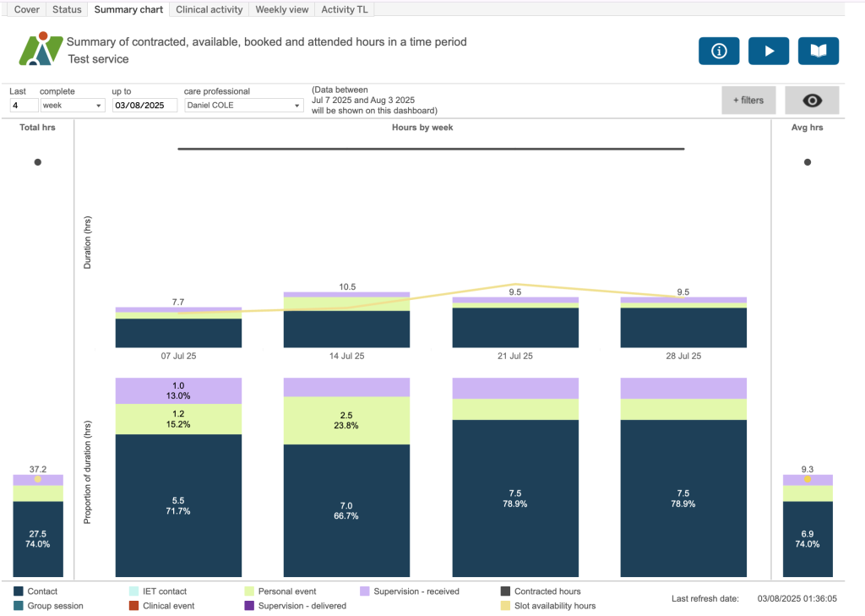The image size is (865, 616).
Task: Click the dot above Avg hrs bar
Action: (807, 162)
